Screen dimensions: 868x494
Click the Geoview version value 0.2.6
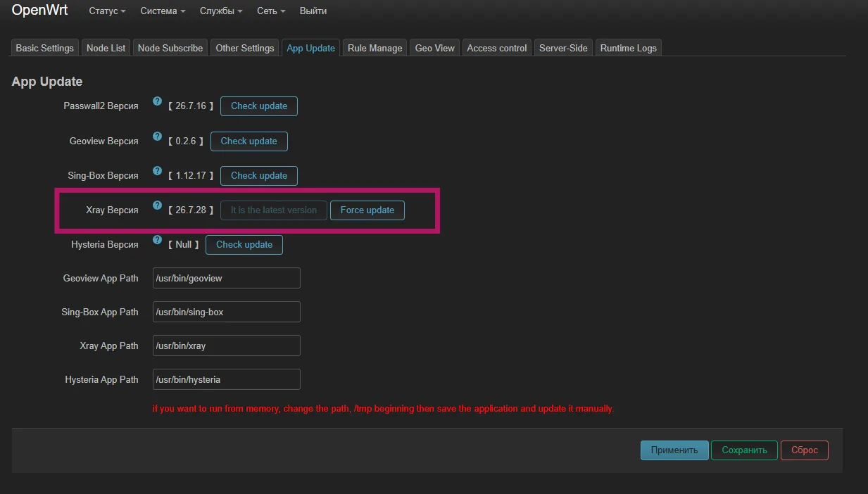point(186,141)
